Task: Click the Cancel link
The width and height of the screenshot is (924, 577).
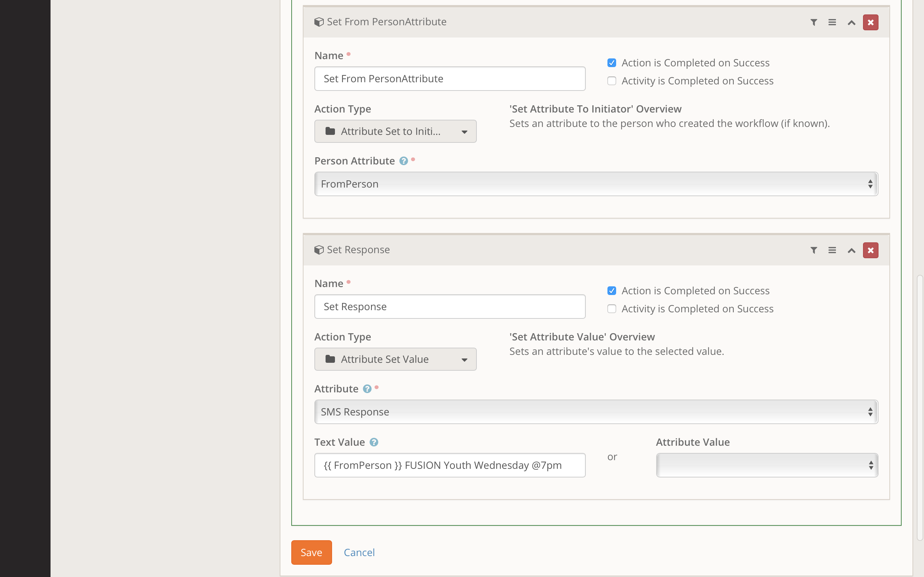Action: point(359,552)
